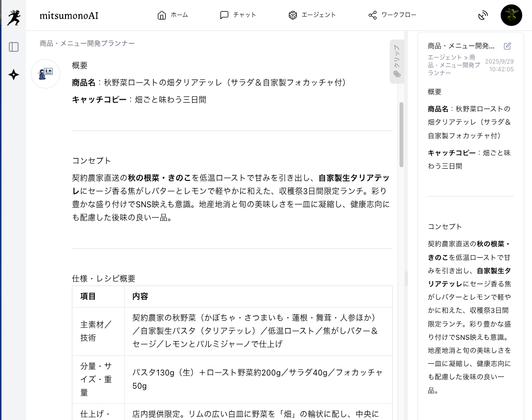Viewport: 532px width, 420px height.
Task: Click the mitsumonoAI brand name
Action: (69, 16)
